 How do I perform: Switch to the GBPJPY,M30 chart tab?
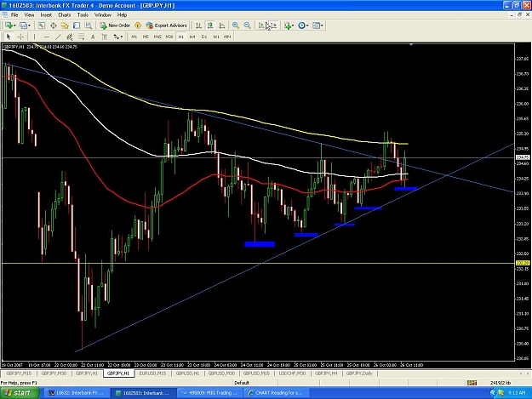click(54, 373)
